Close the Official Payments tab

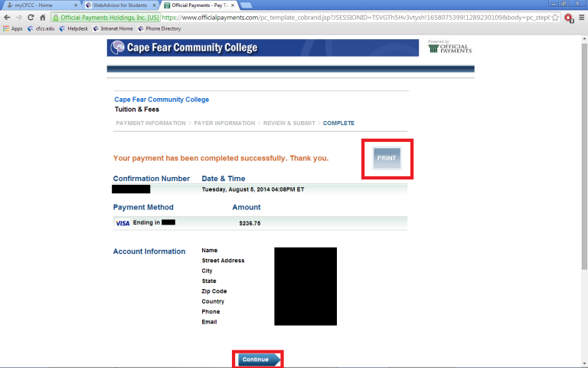(233, 5)
